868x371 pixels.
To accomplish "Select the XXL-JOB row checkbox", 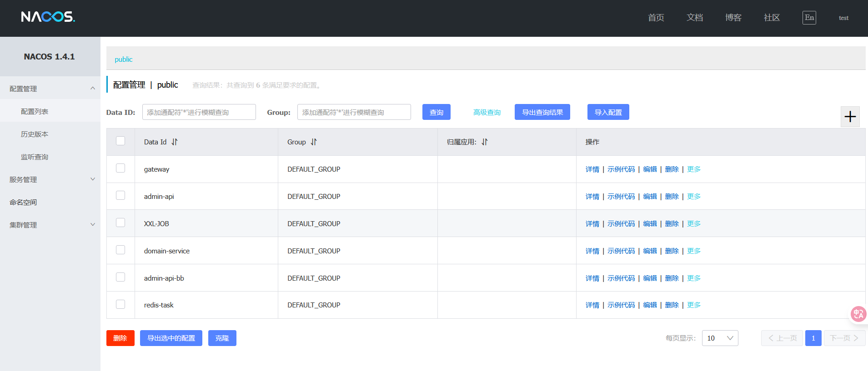I will pyautogui.click(x=120, y=223).
